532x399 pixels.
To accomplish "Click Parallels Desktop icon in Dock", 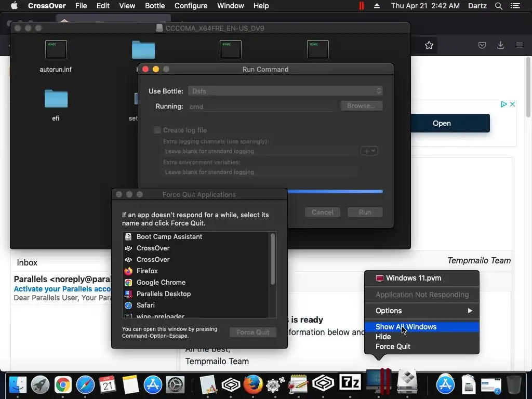I will click(379, 381).
